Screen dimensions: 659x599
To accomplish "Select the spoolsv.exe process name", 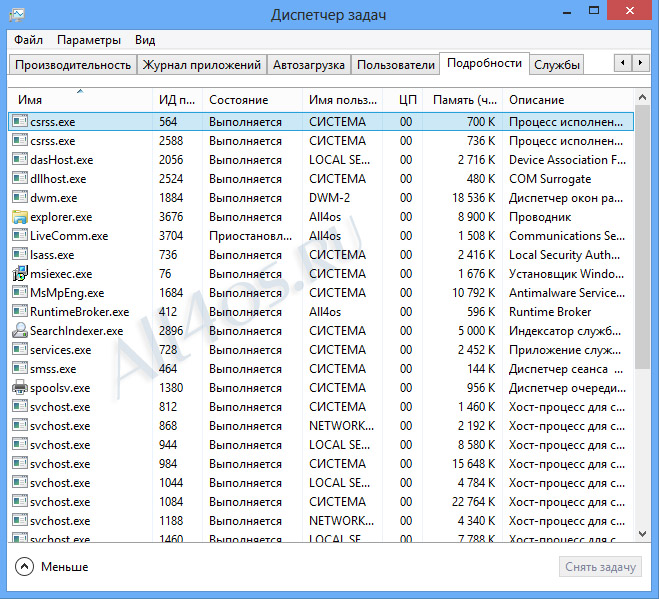I will tap(60, 388).
